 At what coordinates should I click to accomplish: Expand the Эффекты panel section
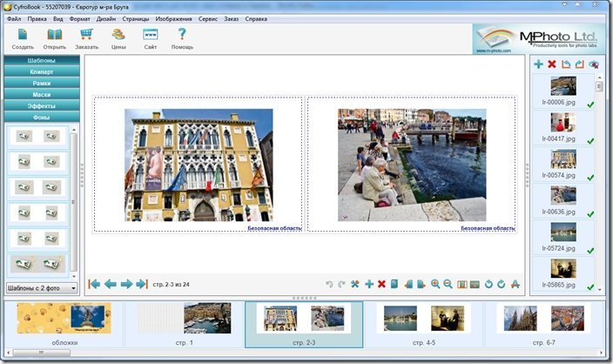click(x=40, y=105)
